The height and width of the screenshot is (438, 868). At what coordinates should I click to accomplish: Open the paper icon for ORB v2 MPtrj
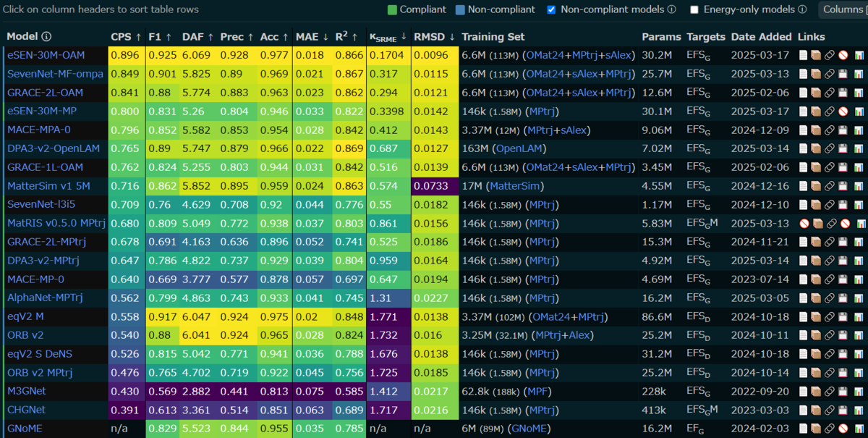(804, 372)
